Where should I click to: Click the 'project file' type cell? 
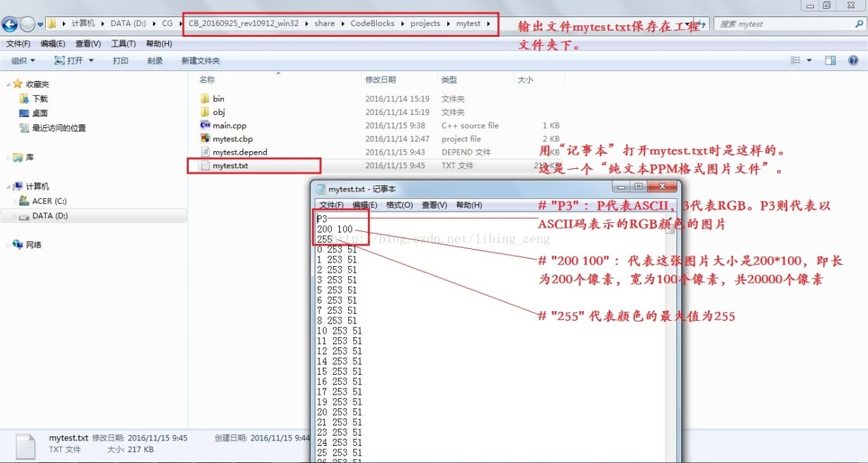click(x=461, y=139)
